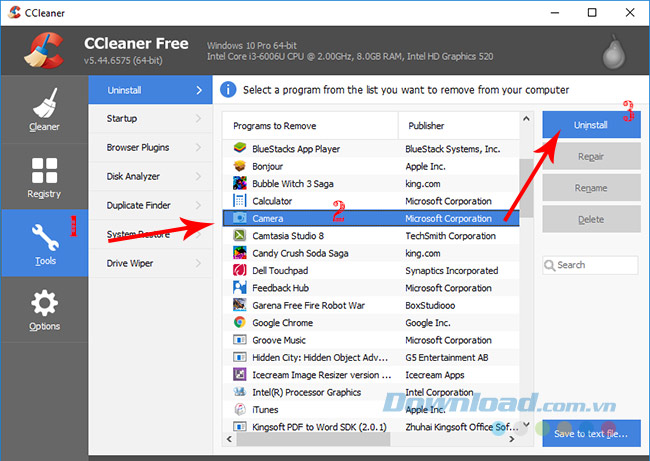Open the Uninstall tools tab
Image resolution: width=650 pixels, height=461 pixels.
[x=150, y=90]
